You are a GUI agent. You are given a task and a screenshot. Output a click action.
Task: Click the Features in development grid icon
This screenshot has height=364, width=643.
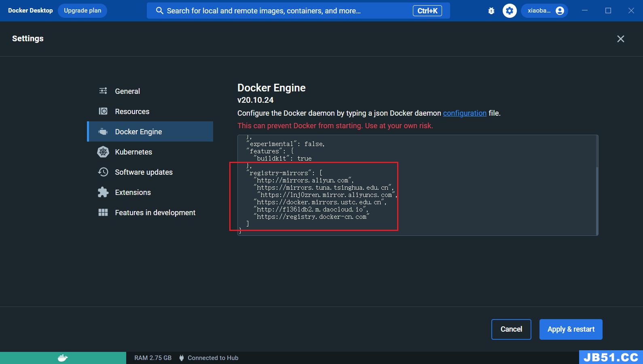[103, 212]
